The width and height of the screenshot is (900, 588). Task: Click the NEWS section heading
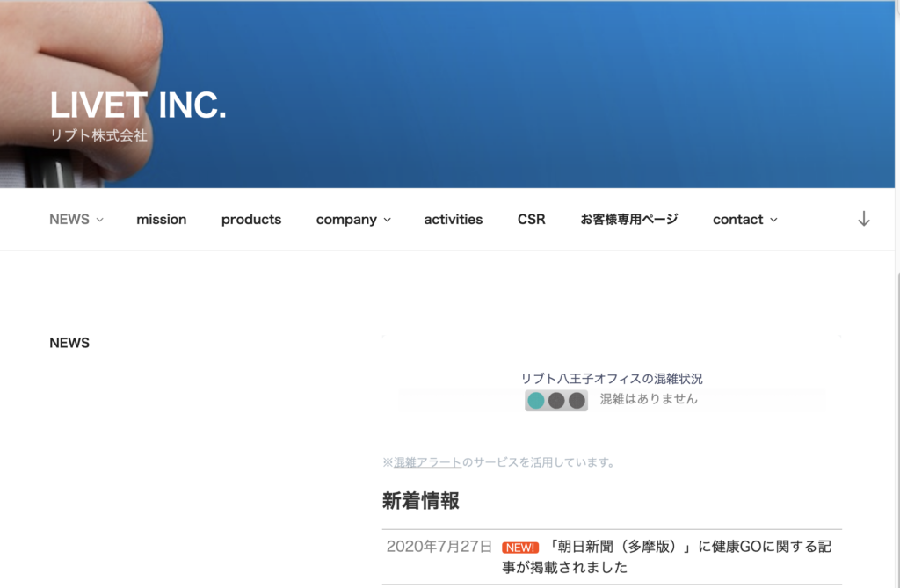[x=69, y=343]
